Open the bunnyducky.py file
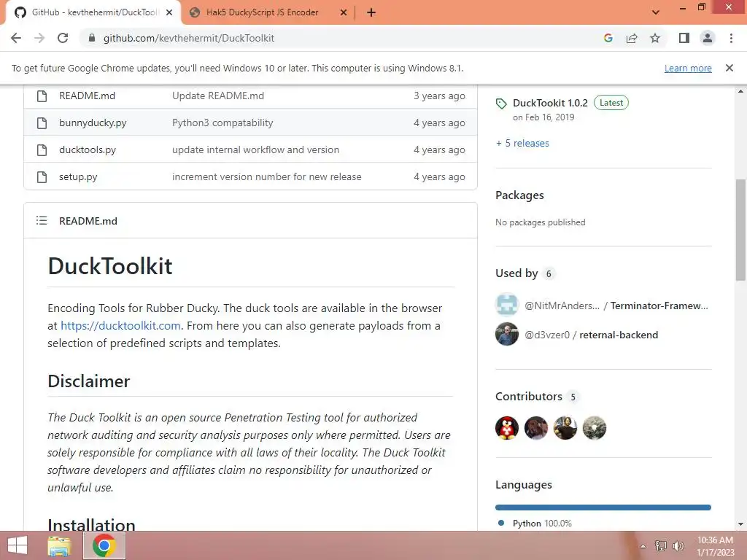This screenshot has width=747, height=560. tap(93, 122)
